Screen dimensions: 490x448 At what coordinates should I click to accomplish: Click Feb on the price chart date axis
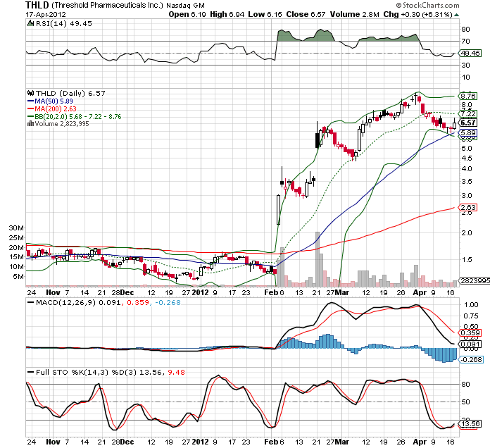(x=271, y=292)
